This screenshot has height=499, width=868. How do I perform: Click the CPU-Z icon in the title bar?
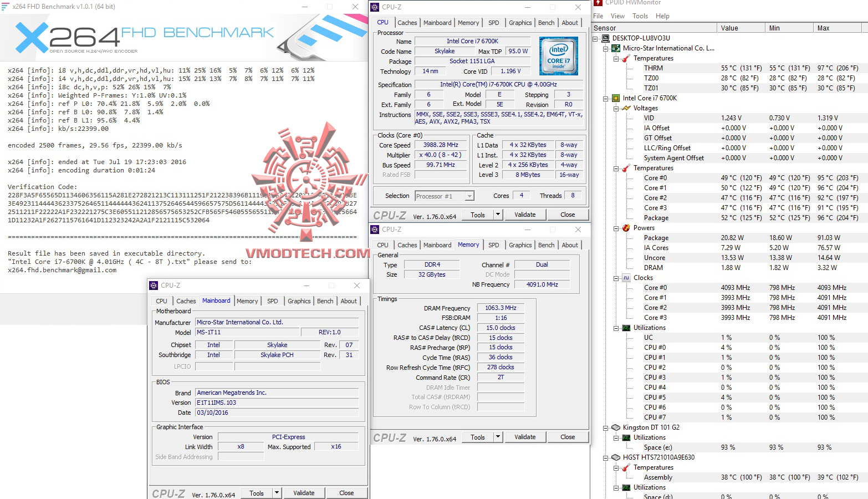(376, 7)
